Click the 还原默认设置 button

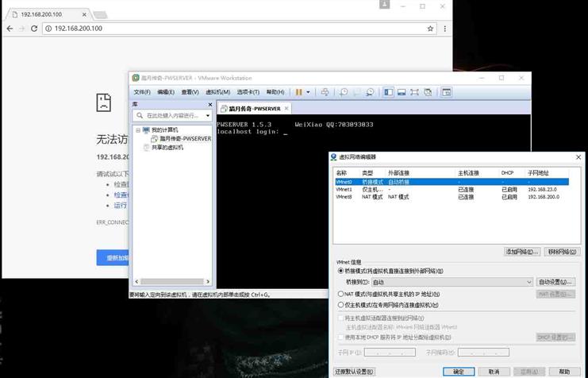coord(354,372)
